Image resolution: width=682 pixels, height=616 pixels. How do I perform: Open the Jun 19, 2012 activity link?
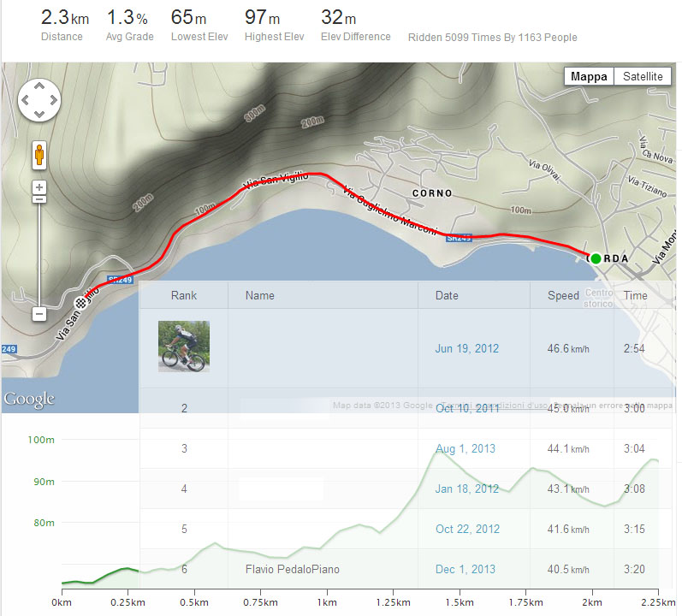[x=466, y=349]
